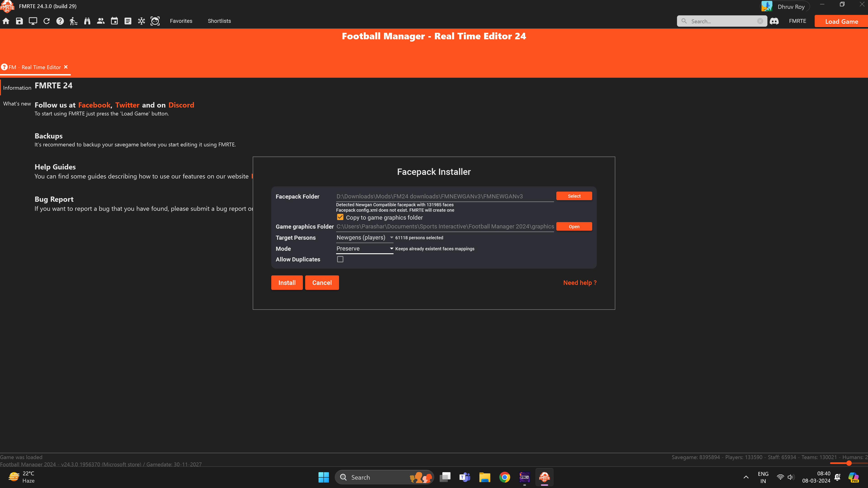Image resolution: width=868 pixels, height=488 pixels.
Task: Click the people group icon in toolbar
Action: tap(101, 21)
